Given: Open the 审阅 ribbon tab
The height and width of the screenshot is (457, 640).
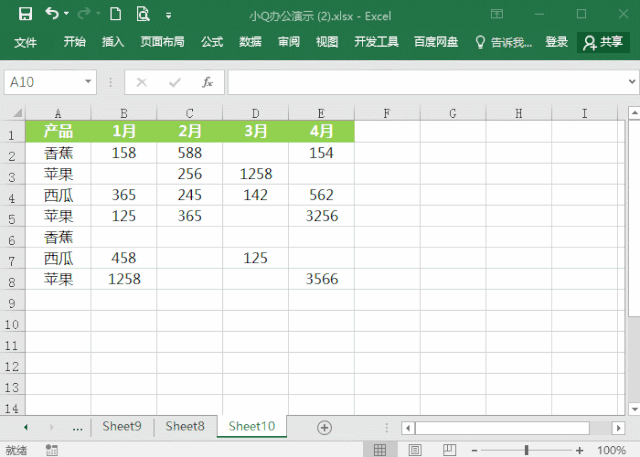Looking at the screenshot, I should click(289, 42).
